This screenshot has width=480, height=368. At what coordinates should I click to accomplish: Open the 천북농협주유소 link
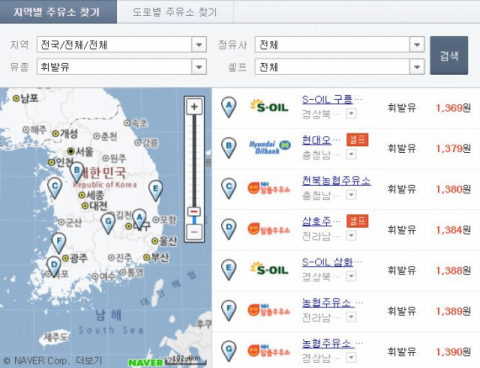click(336, 181)
